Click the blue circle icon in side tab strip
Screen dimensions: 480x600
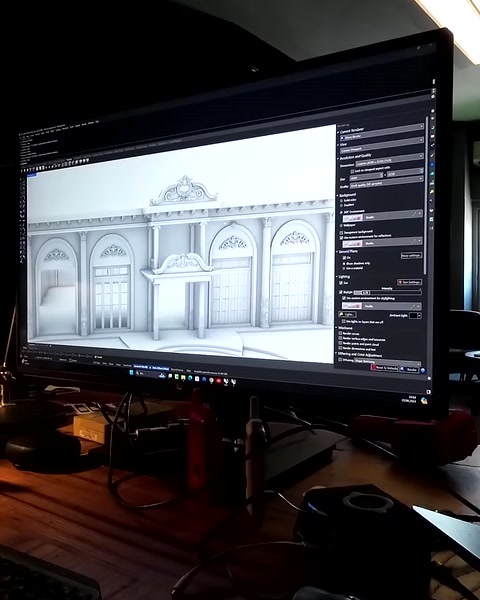point(432,165)
